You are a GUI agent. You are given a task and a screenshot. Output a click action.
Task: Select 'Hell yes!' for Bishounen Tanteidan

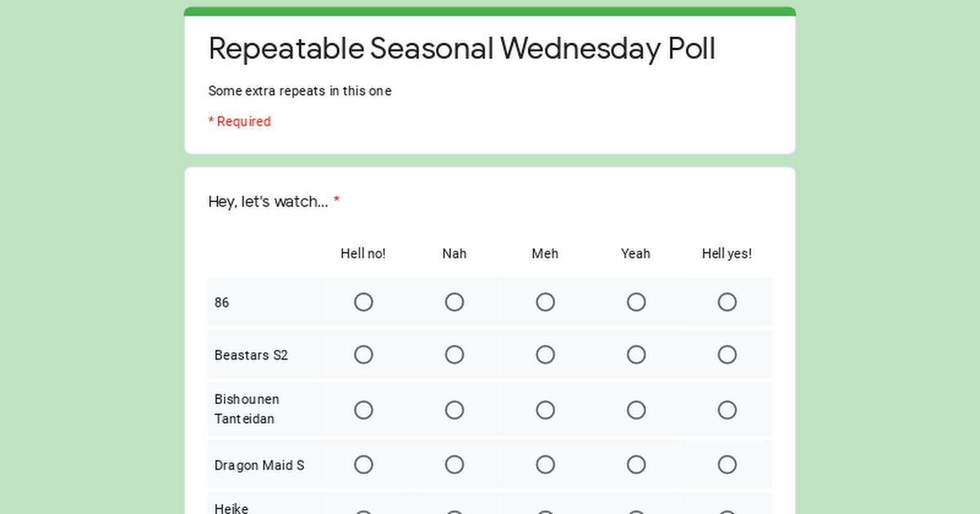[727, 410]
